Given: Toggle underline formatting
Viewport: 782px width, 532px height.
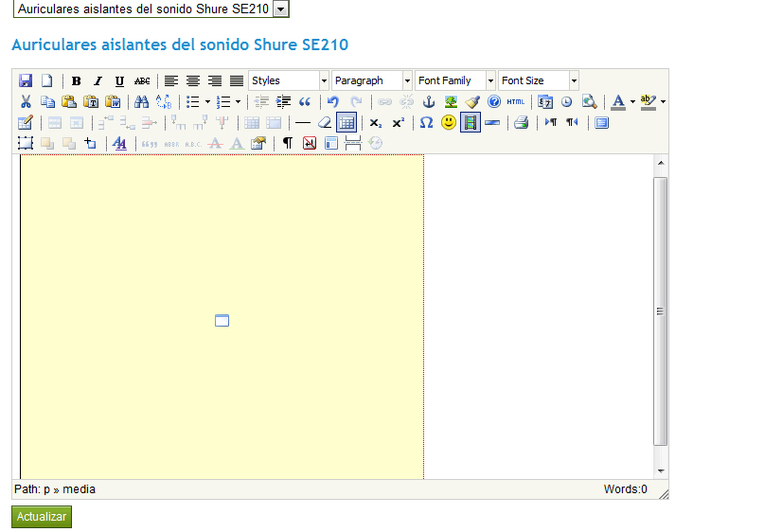Looking at the screenshot, I should 119,80.
